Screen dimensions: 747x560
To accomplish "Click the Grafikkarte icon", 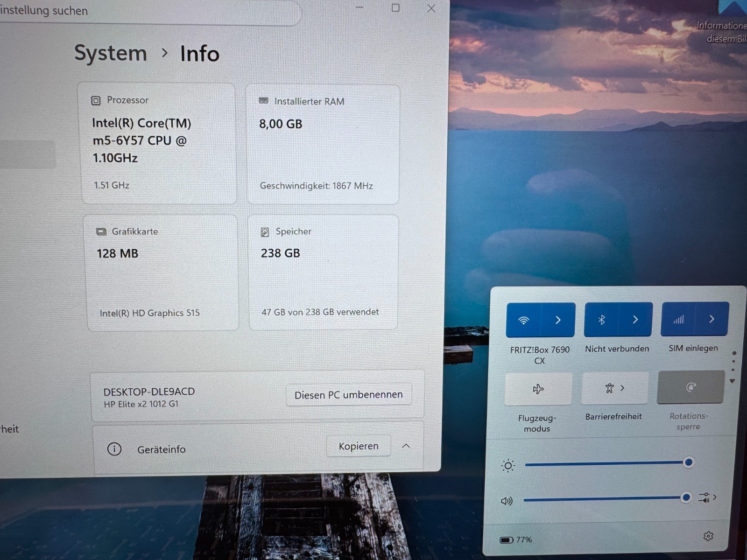I will click(101, 231).
